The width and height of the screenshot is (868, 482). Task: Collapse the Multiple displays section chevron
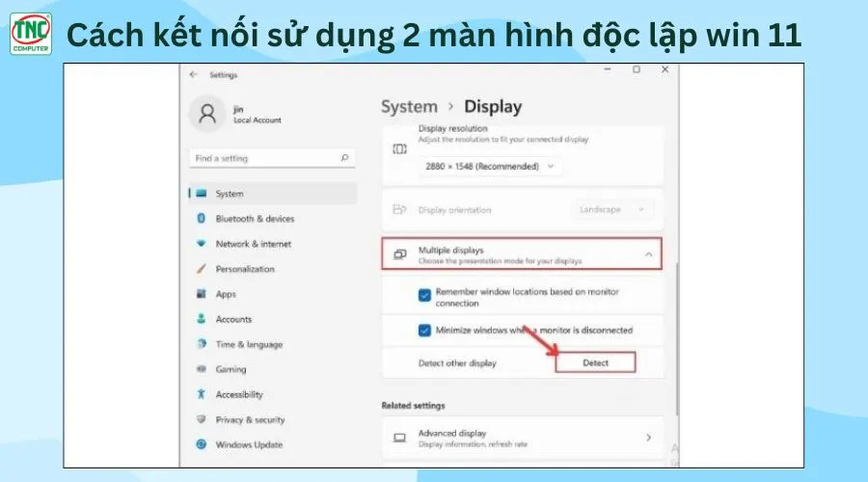648,254
